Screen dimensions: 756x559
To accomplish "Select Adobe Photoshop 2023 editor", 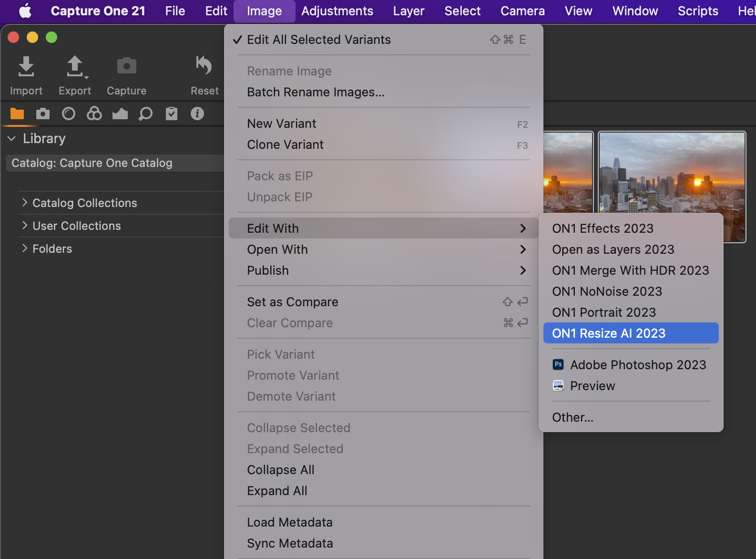I will (x=637, y=365).
